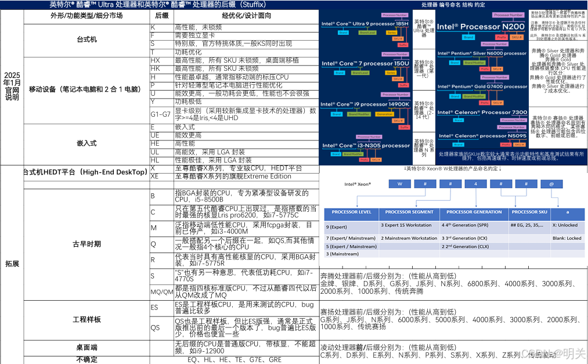Select the 不确定 category cell
This screenshot has height=364, width=588.
[86, 359]
